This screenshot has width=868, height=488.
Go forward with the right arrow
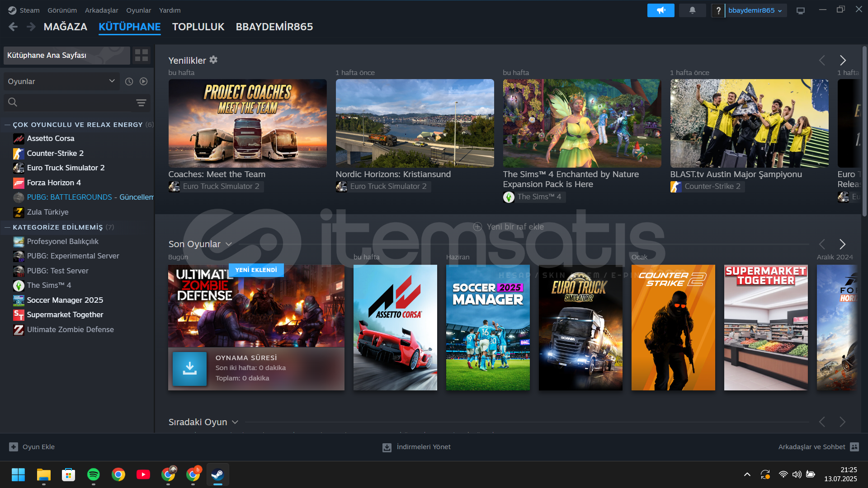[x=31, y=27]
